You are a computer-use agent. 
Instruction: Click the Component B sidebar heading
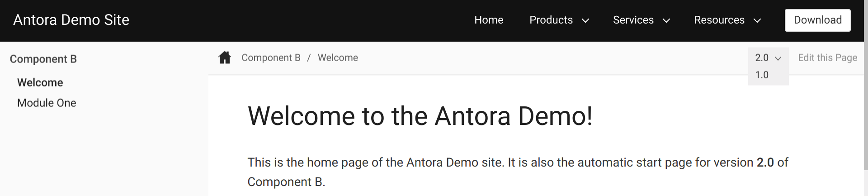[x=43, y=59]
